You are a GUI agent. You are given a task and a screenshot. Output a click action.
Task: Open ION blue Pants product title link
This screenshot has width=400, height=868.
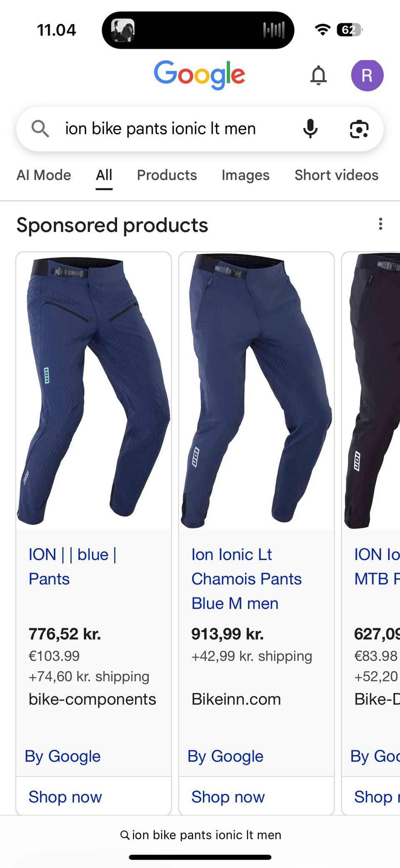coord(72,566)
